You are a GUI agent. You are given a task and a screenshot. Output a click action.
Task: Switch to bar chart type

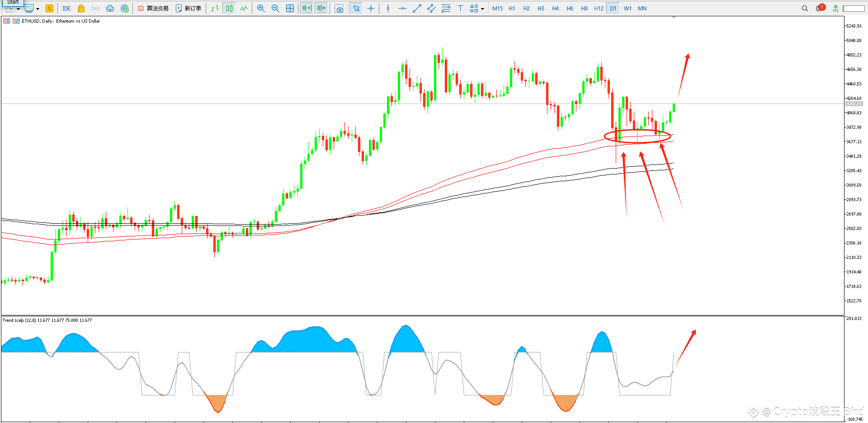215,9
